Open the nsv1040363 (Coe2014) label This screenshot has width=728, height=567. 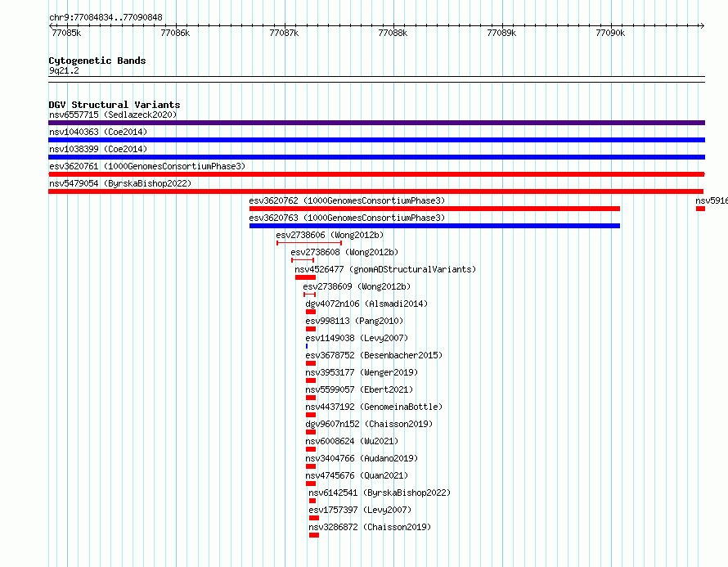coord(98,132)
